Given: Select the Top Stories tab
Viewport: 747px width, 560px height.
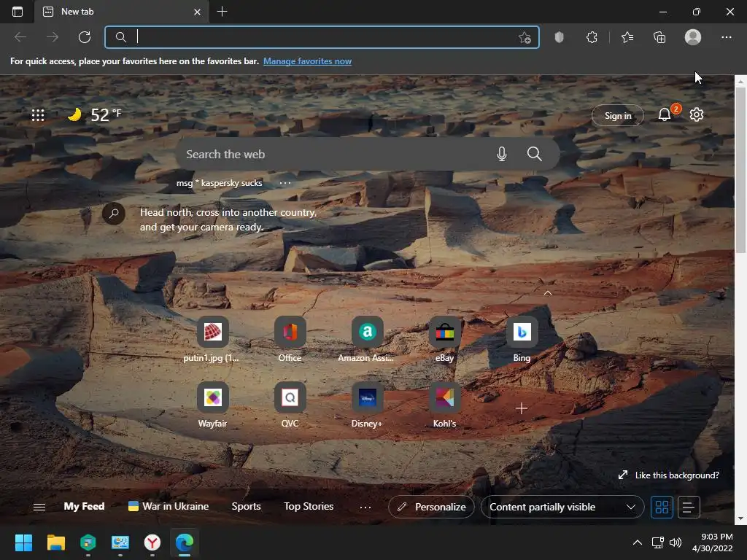Looking at the screenshot, I should click(x=309, y=507).
